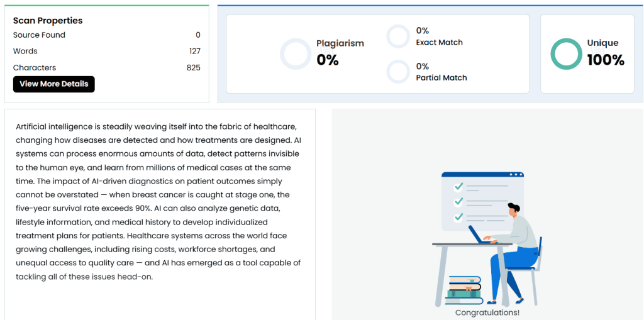Click the Congratulations! message
Image resolution: width=644 pixels, height=320 pixels.
tap(487, 312)
